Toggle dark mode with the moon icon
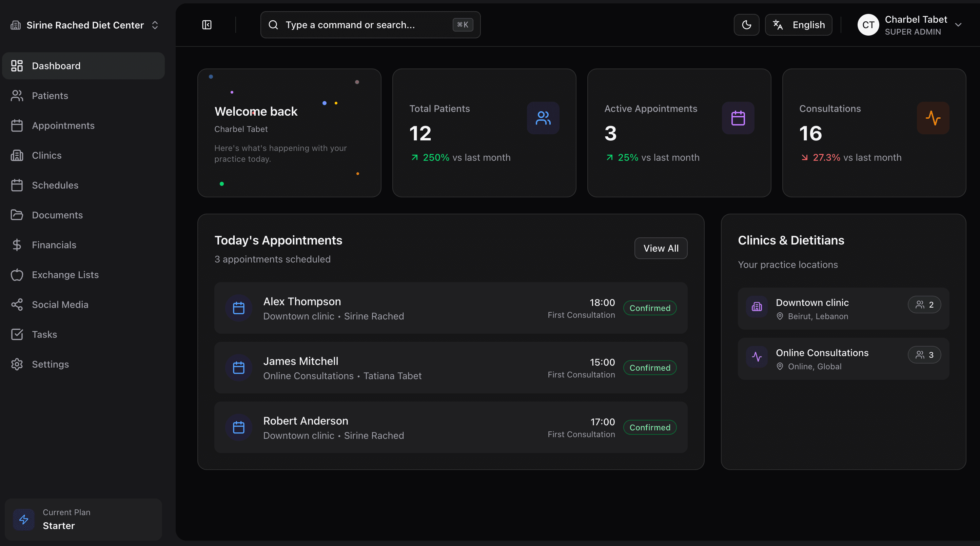Image resolution: width=980 pixels, height=546 pixels. (746, 25)
